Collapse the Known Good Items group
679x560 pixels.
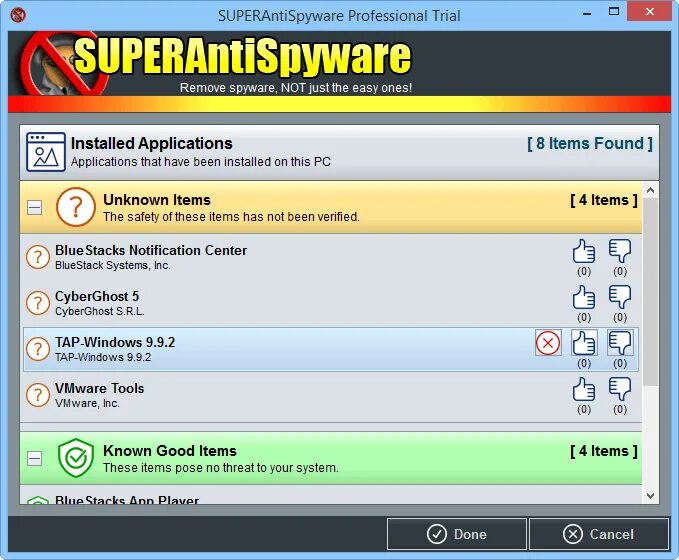[35, 458]
